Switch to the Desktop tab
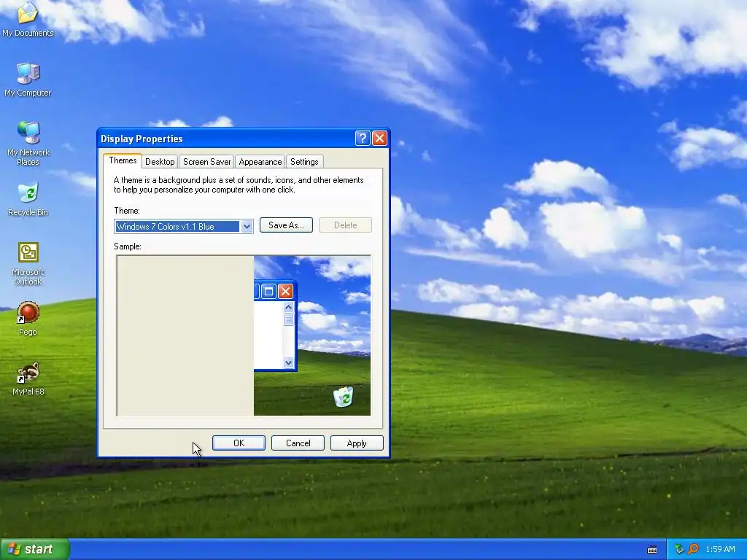 click(160, 162)
